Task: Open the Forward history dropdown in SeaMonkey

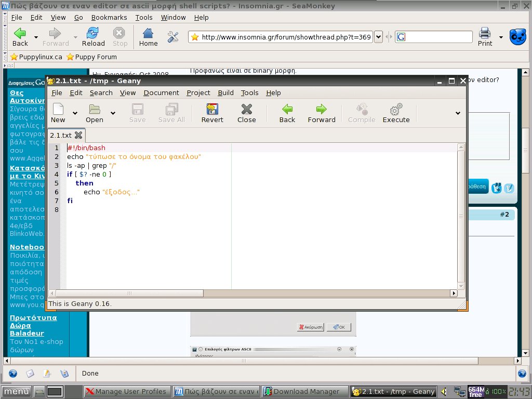Action: [x=75, y=37]
